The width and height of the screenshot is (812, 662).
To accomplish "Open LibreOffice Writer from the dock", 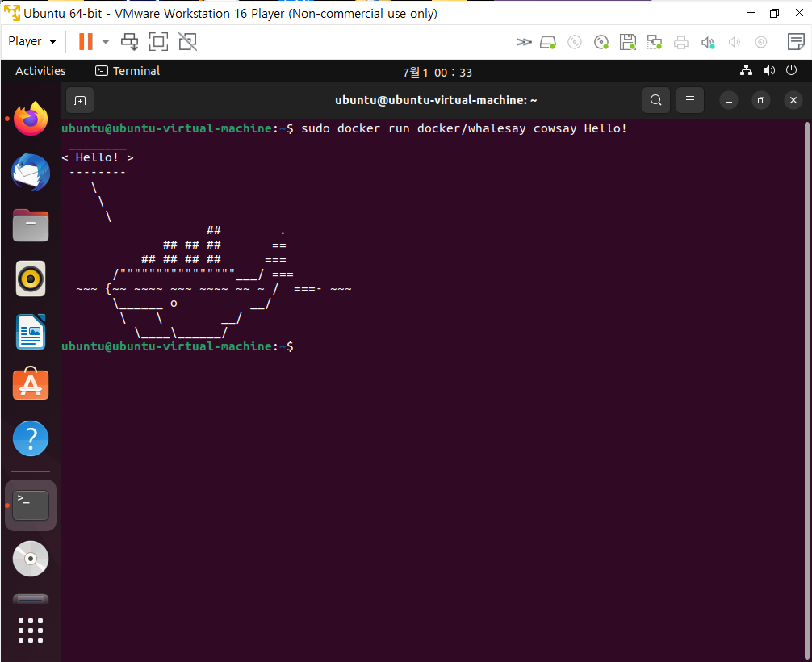I will tap(31, 332).
